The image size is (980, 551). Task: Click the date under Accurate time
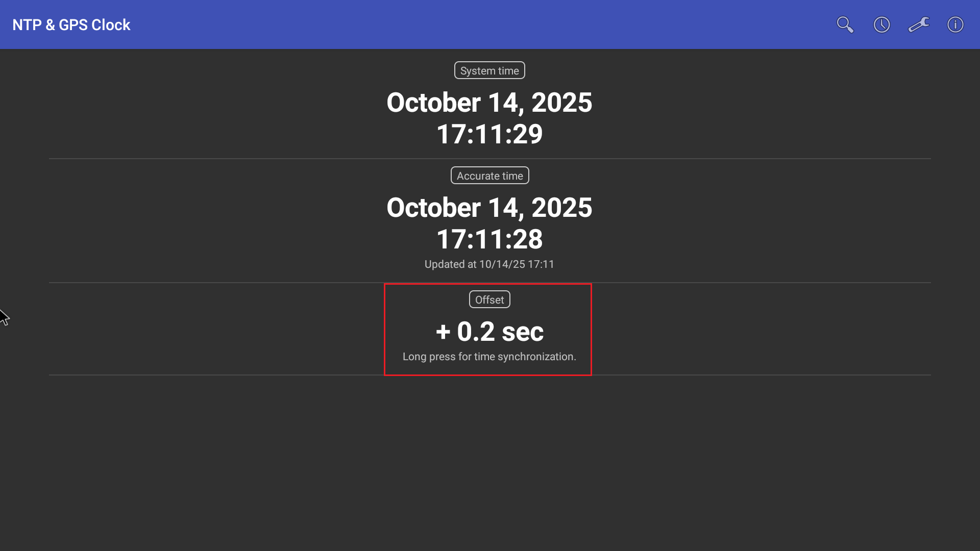(489, 208)
